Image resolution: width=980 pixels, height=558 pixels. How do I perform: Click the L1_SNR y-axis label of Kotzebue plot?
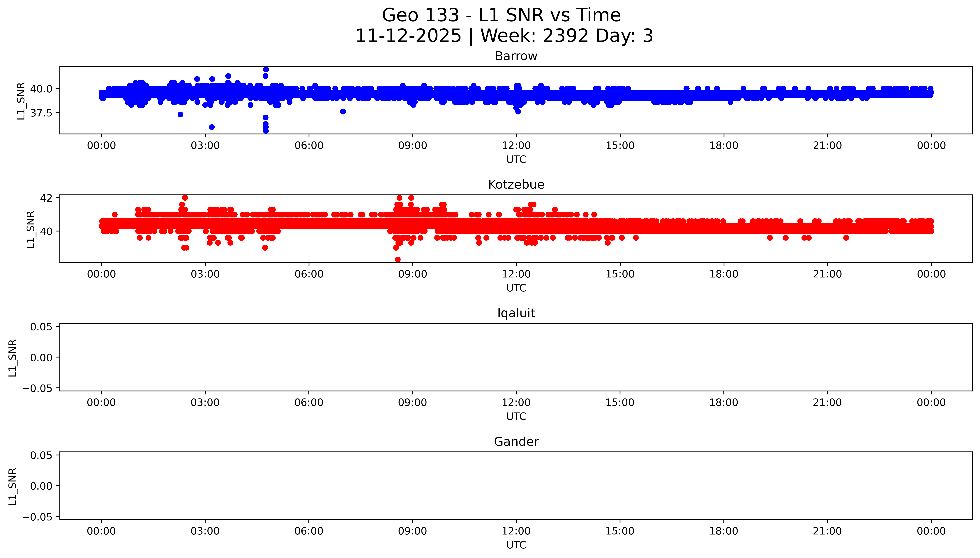pyautogui.click(x=31, y=229)
